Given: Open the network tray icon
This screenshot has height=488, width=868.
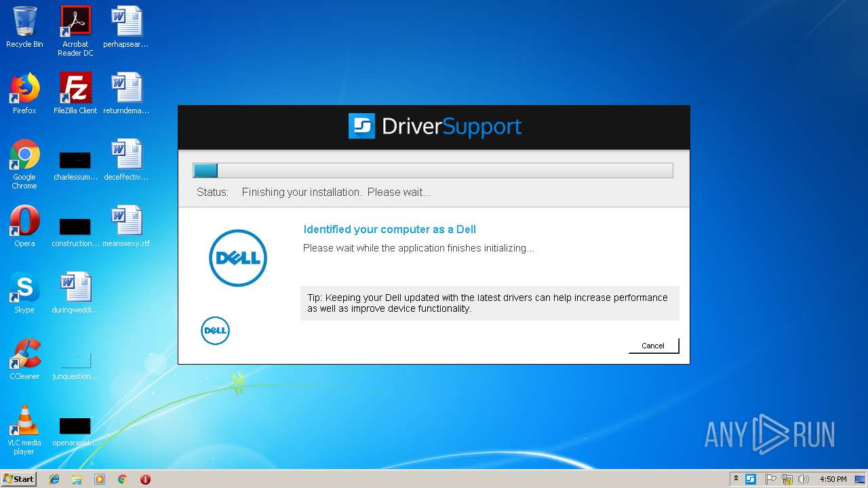Looking at the screenshot, I should (x=787, y=479).
